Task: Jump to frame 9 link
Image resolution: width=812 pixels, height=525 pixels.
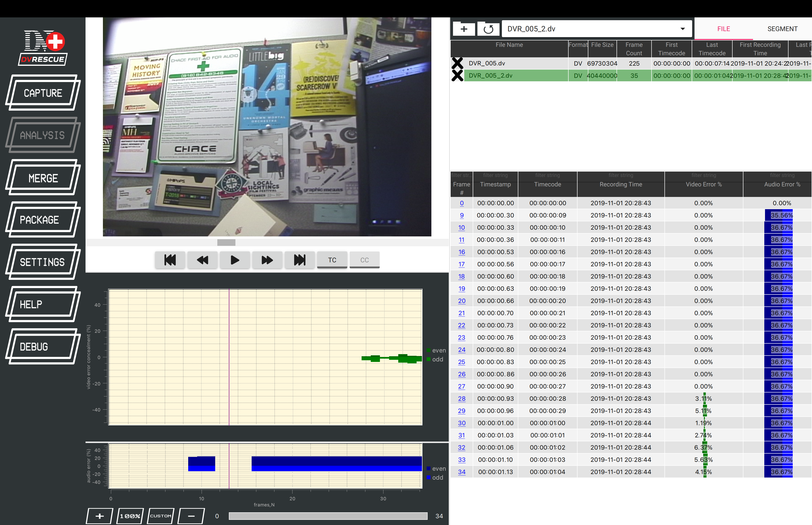Action: coord(462,215)
